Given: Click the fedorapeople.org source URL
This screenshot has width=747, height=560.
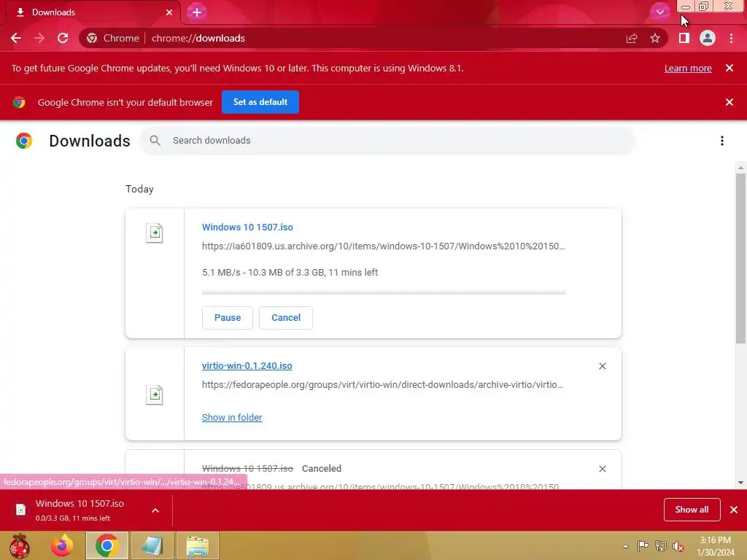Looking at the screenshot, I should tap(382, 385).
